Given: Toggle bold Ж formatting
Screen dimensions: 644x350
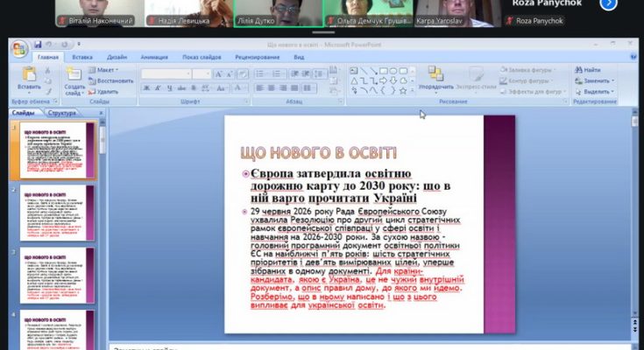Looking at the screenshot, I should pyautogui.click(x=146, y=87).
